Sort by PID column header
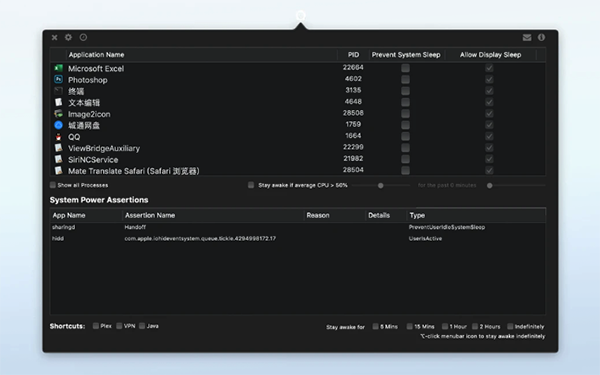The image size is (600, 375). (354, 55)
